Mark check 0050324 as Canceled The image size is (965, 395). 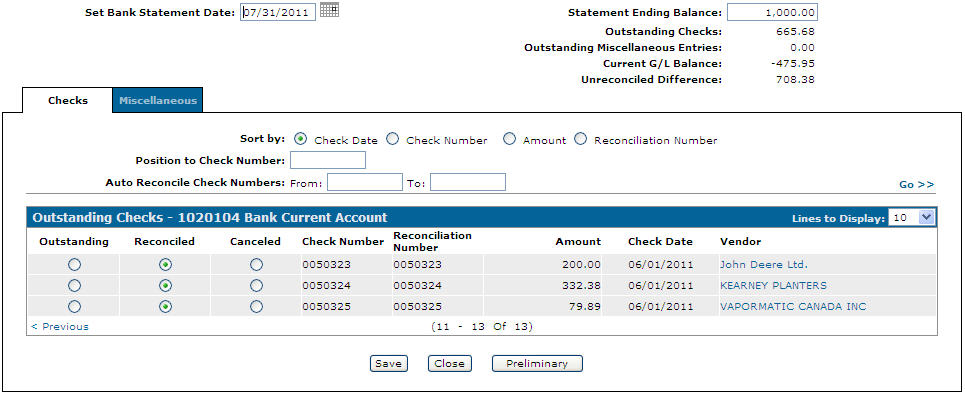point(256,285)
